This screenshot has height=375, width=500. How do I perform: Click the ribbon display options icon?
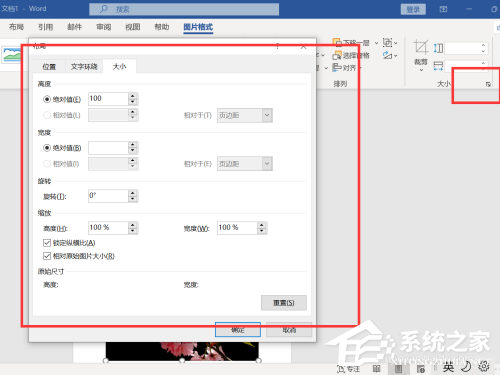(443, 9)
